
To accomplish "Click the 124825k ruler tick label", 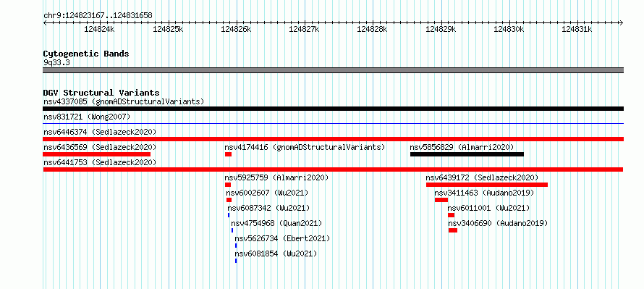I will pos(168,29).
